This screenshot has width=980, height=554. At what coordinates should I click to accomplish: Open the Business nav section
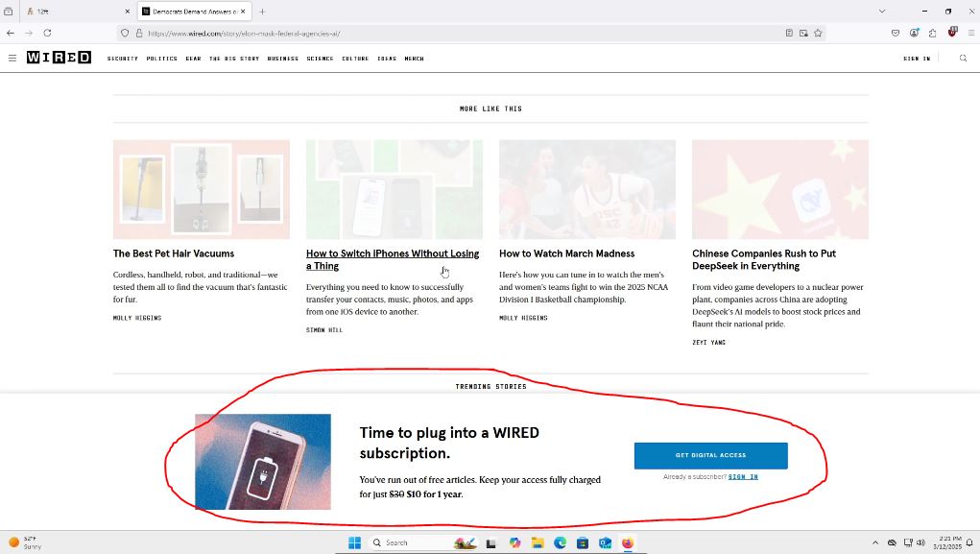pos(282,59)
